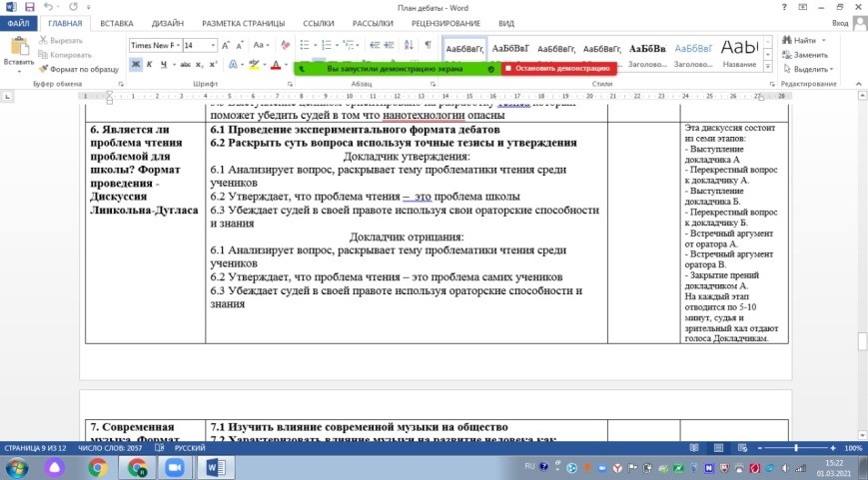This screenshot has width=868, height=480.
Task: Create a multilevel list
Action: pos(349,45)
